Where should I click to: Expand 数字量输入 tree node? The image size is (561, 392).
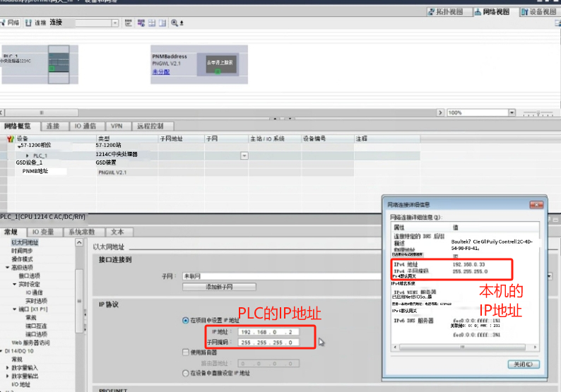pos(8,368)
